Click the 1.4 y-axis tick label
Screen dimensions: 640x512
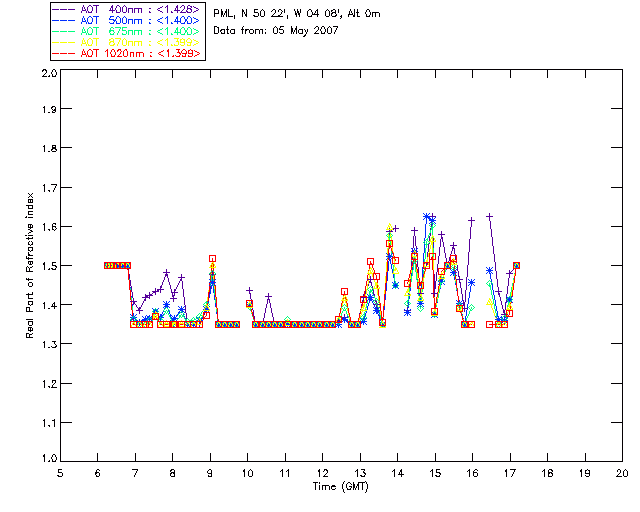click(x=49, y=305)
